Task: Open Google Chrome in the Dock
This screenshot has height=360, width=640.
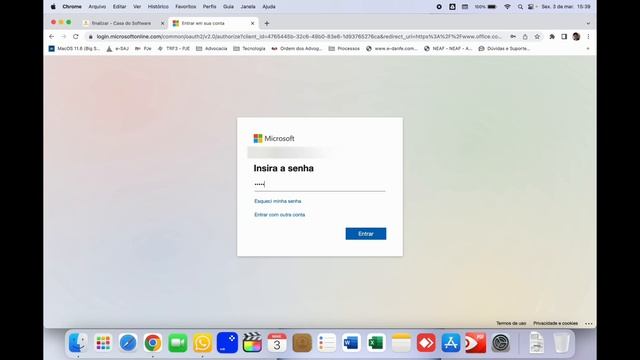Action: pyautogui.click(x=153, y=343)
